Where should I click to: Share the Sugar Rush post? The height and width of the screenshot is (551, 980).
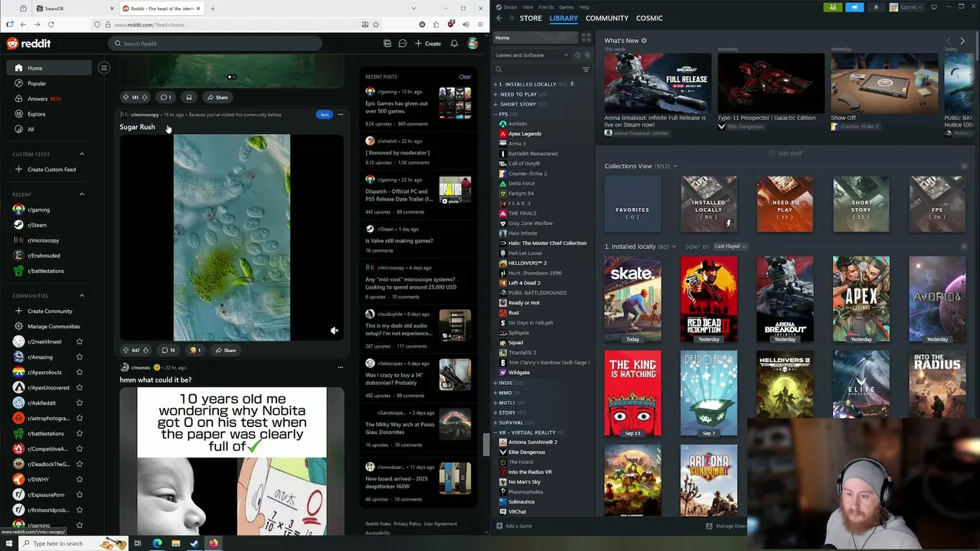pos(225,350)
